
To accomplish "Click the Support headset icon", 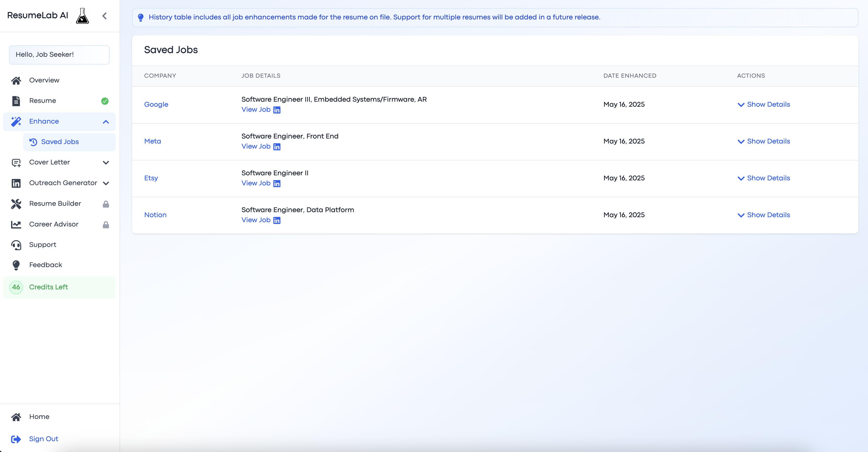I will pyautogui.click(x=16, y=245).
